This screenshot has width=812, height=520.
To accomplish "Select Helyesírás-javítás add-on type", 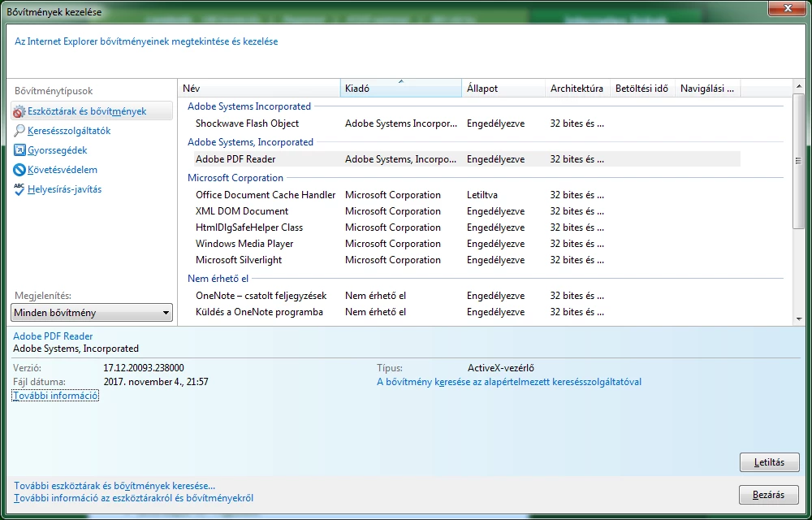I will point(64,189).
